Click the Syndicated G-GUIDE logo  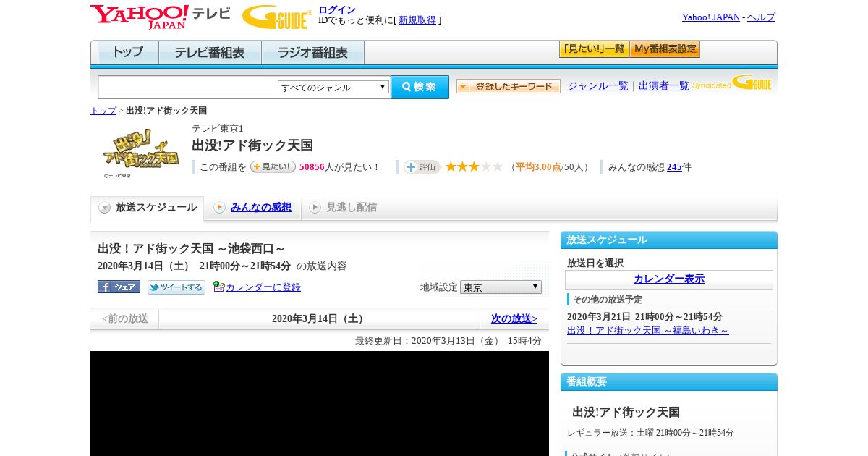tap(732, 83)
